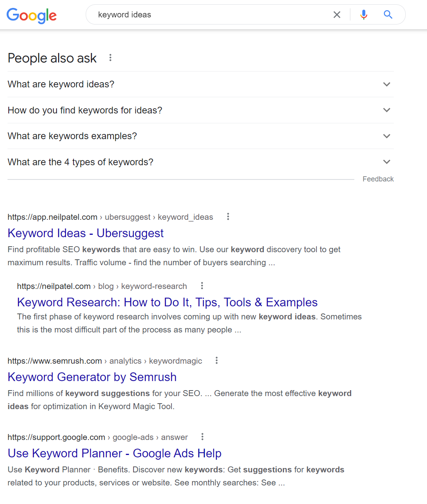Open options for support.google.com result
The image size is (427, 504).
(x=202, y=437)
